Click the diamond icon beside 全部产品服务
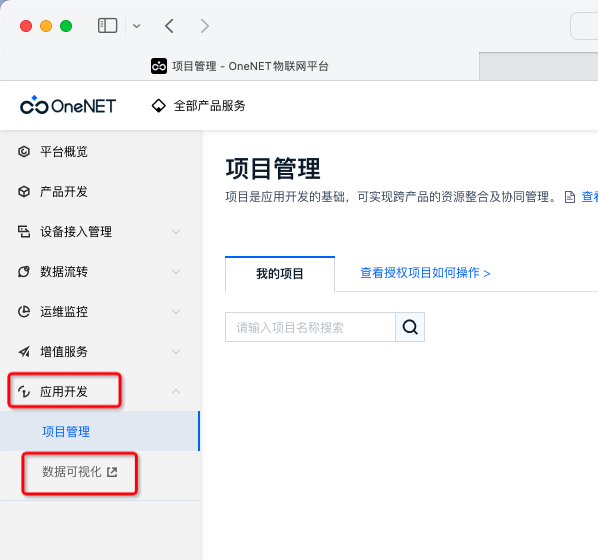Screen dimensions: 598x560 (x=158, y=106)
